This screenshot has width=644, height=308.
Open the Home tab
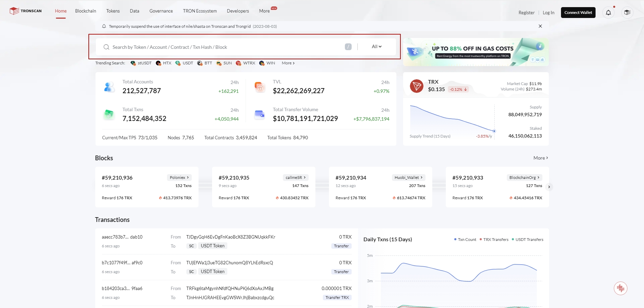61,11
